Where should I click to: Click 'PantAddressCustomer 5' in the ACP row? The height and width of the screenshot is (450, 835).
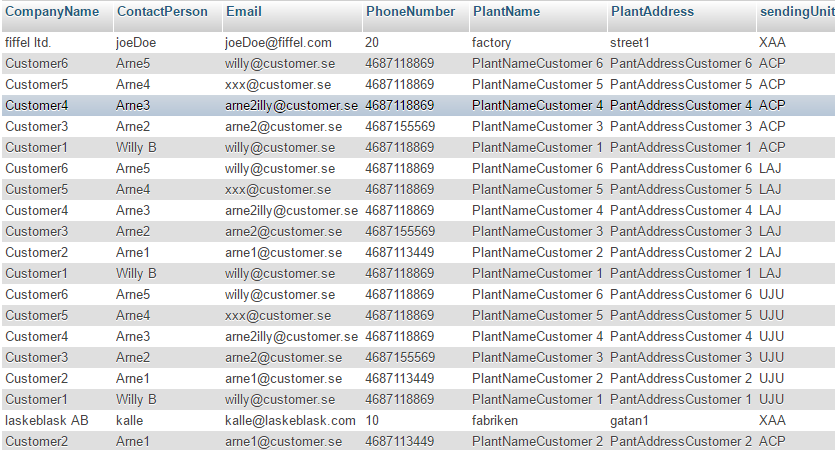(681, 85)
